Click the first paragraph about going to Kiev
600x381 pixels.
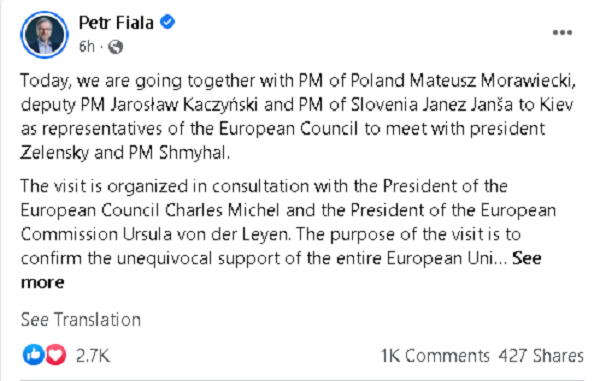tap(298, 117)
